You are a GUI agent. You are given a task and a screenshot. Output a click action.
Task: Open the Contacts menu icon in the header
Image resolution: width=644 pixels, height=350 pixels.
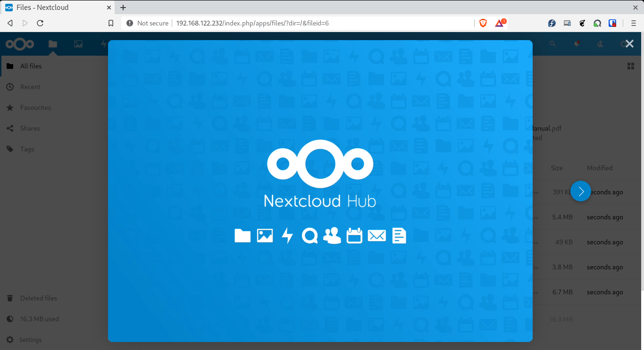point(600,44)
